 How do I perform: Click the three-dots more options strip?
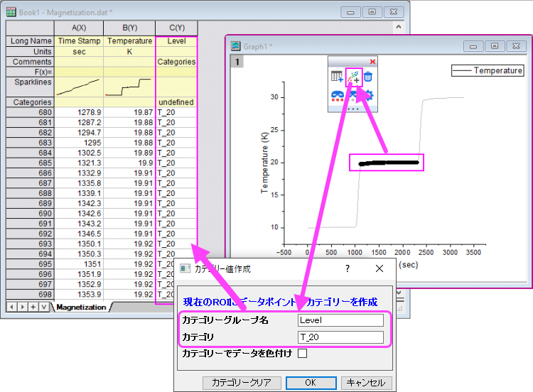352,109
